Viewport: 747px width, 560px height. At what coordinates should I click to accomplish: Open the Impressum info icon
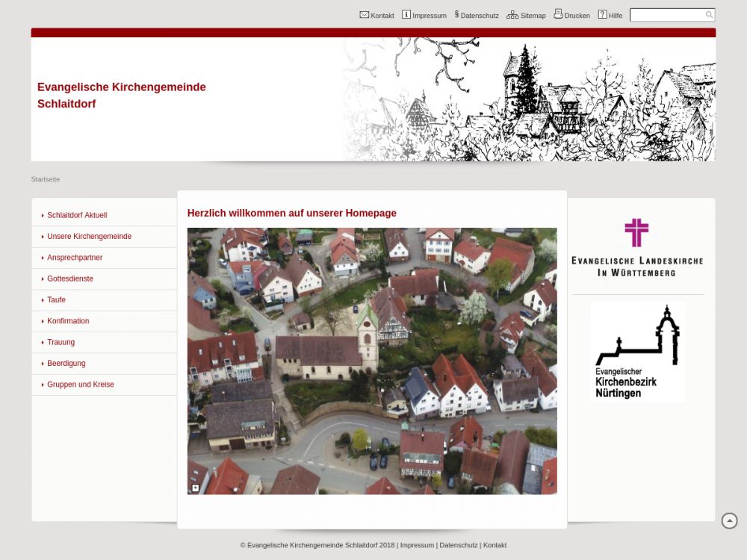click(x=406, y=15)
